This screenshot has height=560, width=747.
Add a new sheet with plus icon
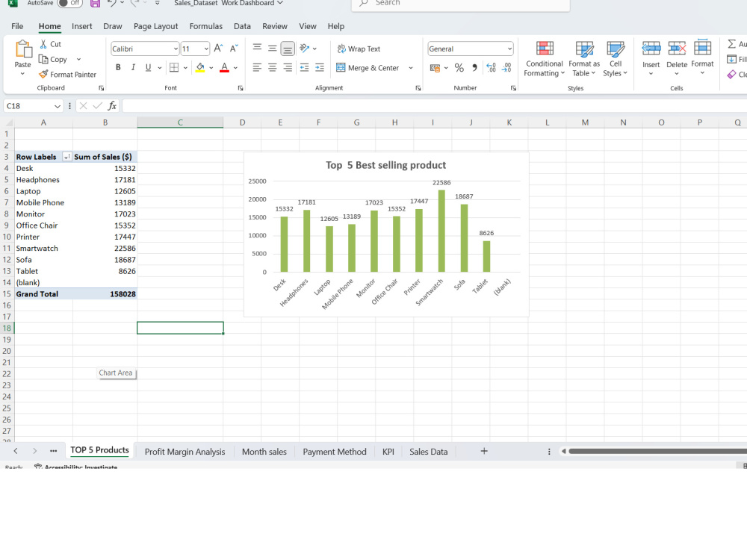coord(484,451)
